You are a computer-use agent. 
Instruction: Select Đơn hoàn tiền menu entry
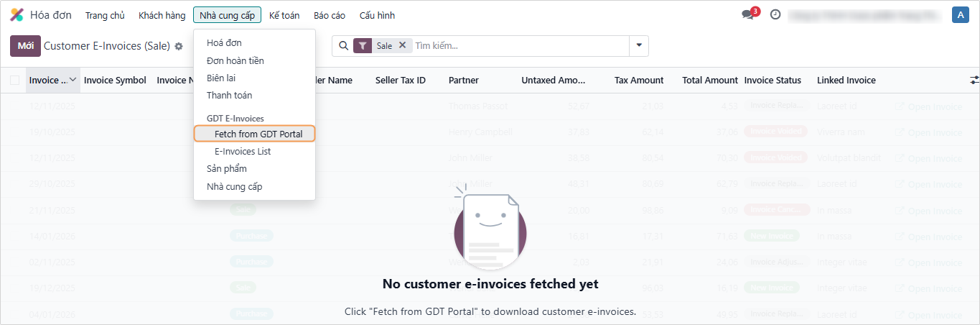pyautogui.click(x=235, y=60)
